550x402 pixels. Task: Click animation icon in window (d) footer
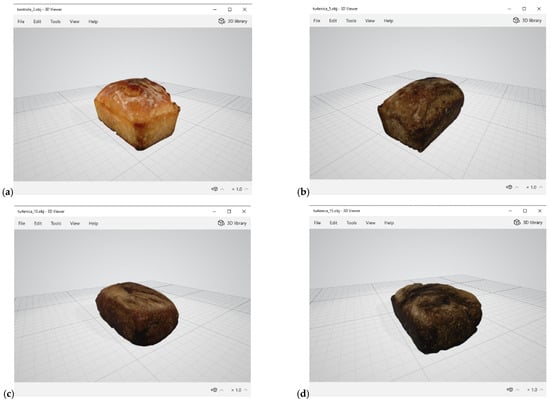pyautogui.click(x=510, y=389)
